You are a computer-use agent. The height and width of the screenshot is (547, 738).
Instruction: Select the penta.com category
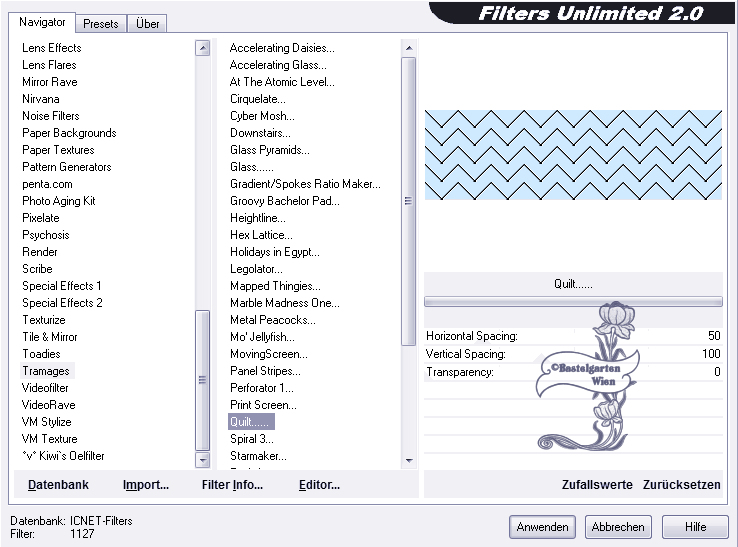pyautogui.click(x=47, y=184)
